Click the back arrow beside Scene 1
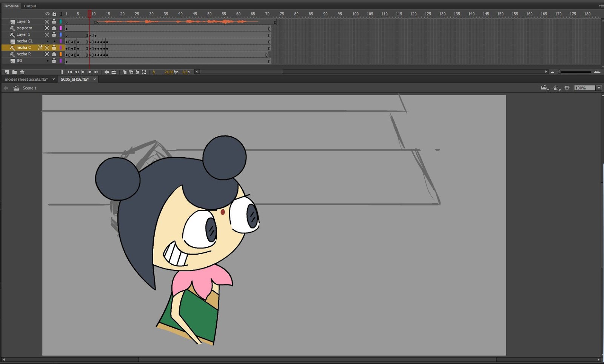604x364 pixels. point(6,88)
